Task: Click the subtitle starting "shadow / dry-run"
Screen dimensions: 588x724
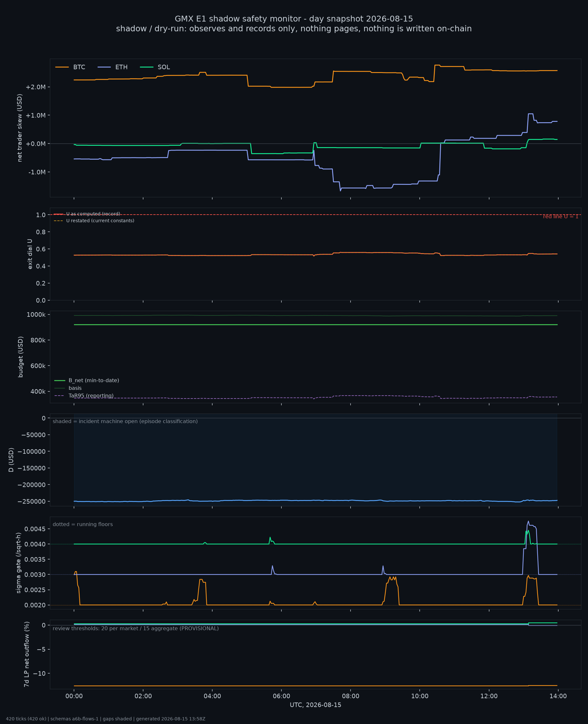Action: coord(294,29)
